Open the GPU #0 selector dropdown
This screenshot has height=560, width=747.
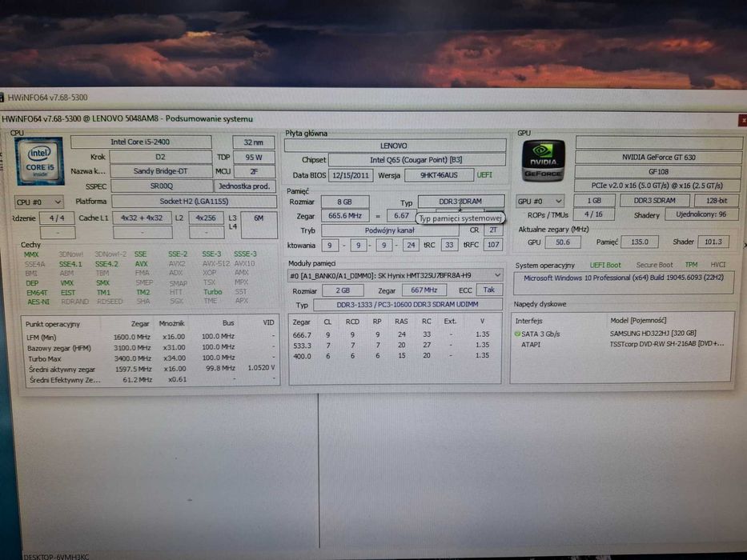click(540, 201)
